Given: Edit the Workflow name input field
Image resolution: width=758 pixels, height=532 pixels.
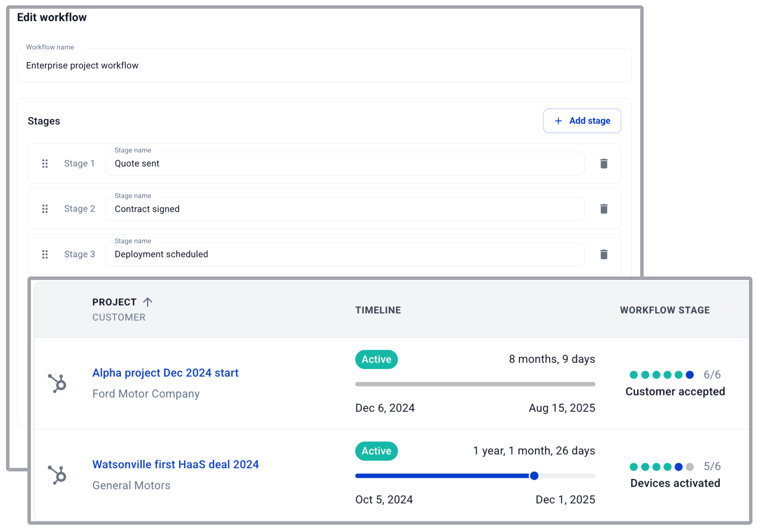Looking at the screenshot, I should click(324, 65).
